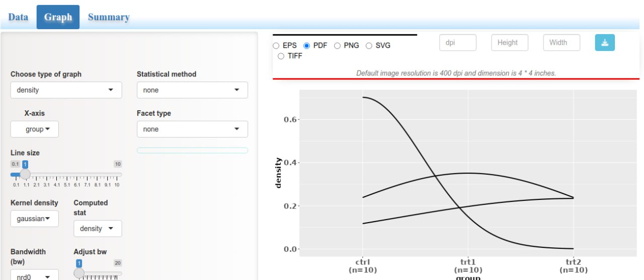
Task: Click the active Graph tab
Action: pos(58,17)
